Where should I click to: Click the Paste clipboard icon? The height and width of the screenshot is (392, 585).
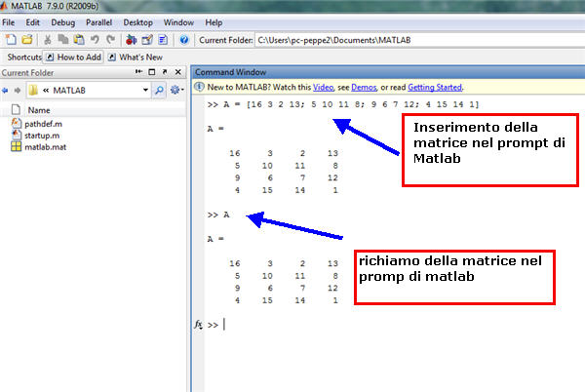click(79, 40)
